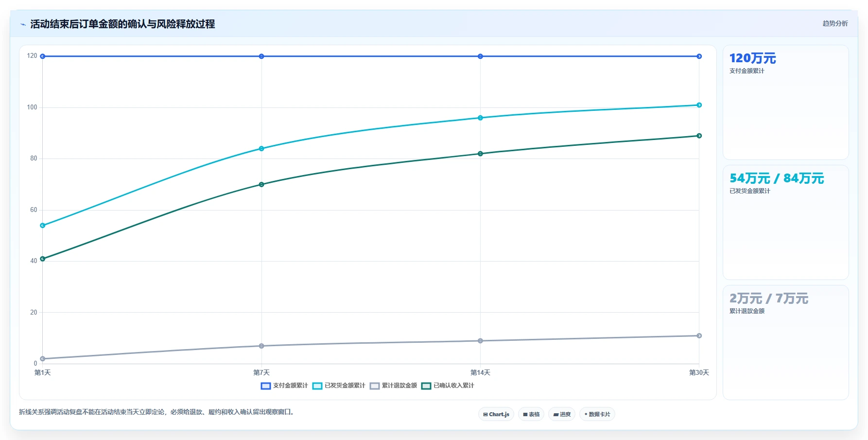868x440 pixels.
Task: Click the 20 y-axis tick label
Action: [x=34, y=313]
